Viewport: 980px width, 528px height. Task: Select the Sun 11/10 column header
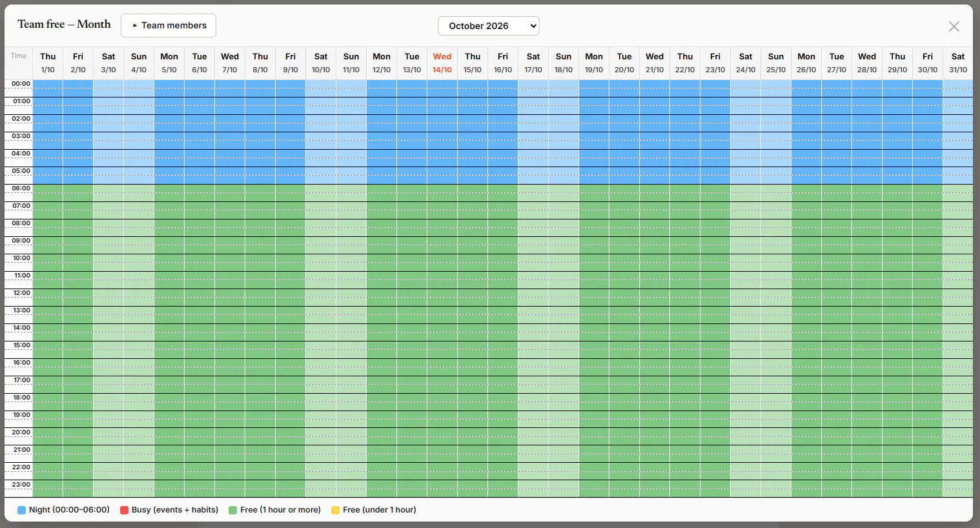351,63
